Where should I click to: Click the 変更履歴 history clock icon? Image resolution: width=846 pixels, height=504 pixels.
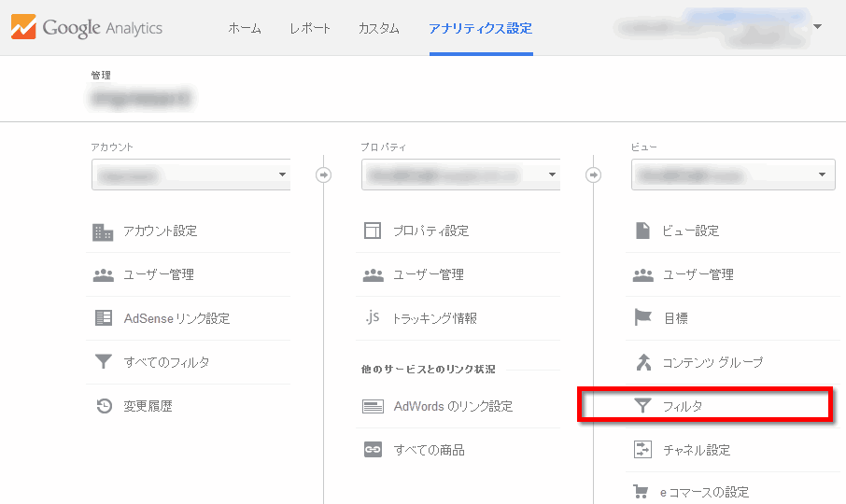point(103,406)
